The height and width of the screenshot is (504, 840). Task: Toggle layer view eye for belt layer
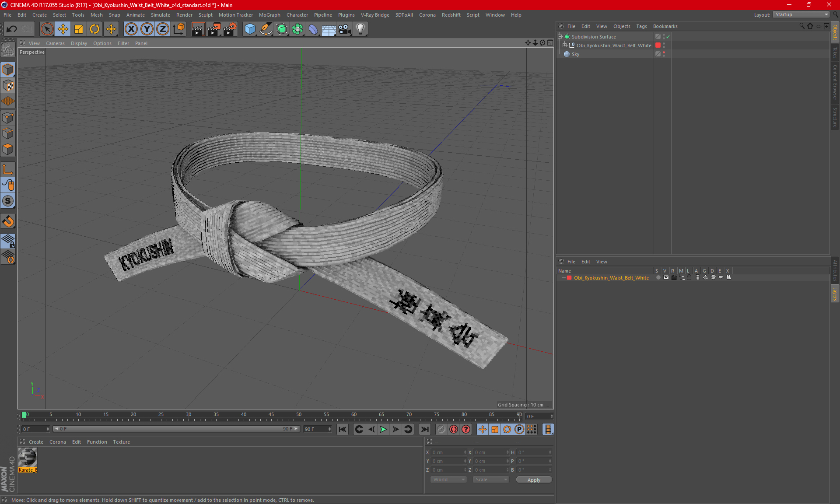[666, 277]
